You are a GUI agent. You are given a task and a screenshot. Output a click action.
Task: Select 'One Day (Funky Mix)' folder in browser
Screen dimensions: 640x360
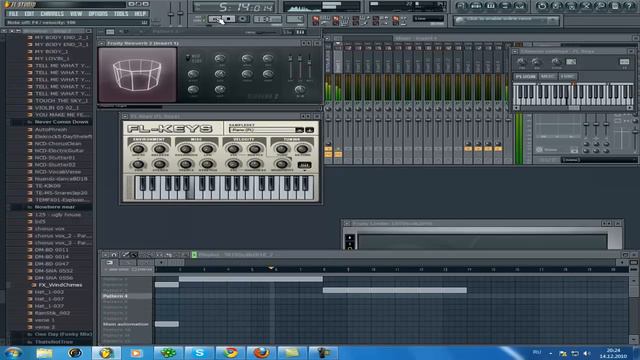tap(63, 334)
